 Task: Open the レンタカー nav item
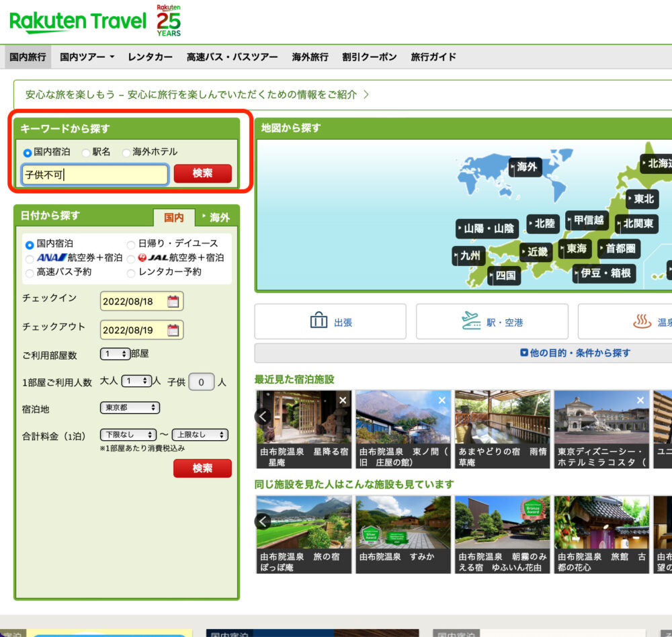point(150,57)
